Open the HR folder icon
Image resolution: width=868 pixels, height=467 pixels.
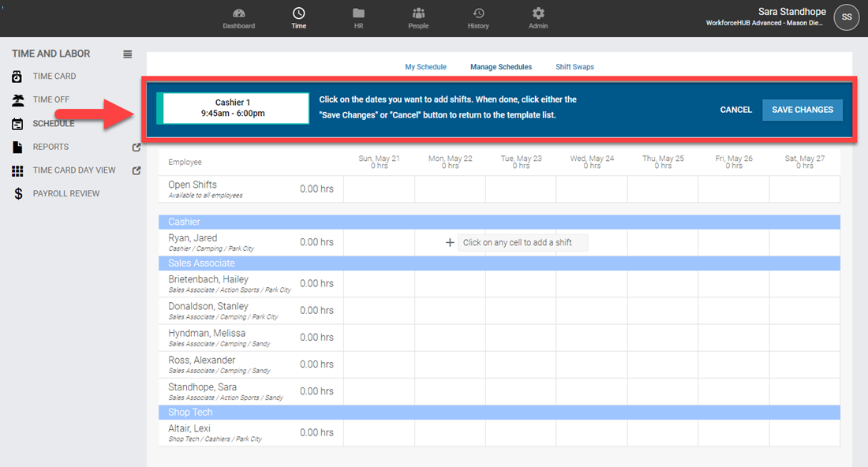click(358, 13)
